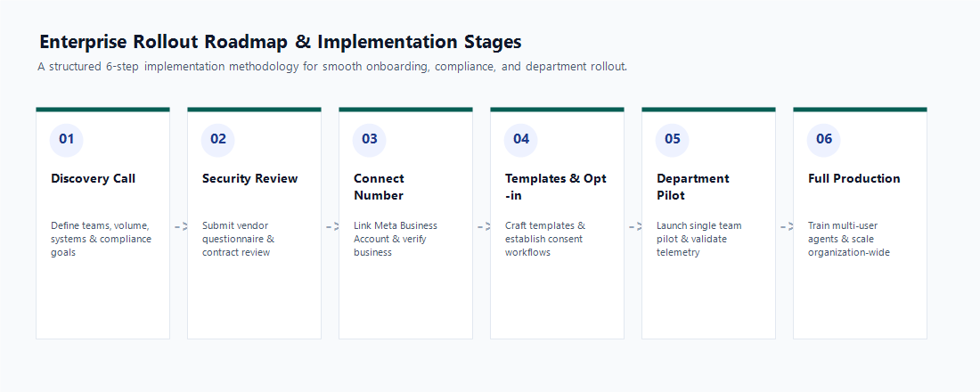Click 'Link Meta Business Account & verify business' text
The image size is (980, 392).
[x=396, y=239]
